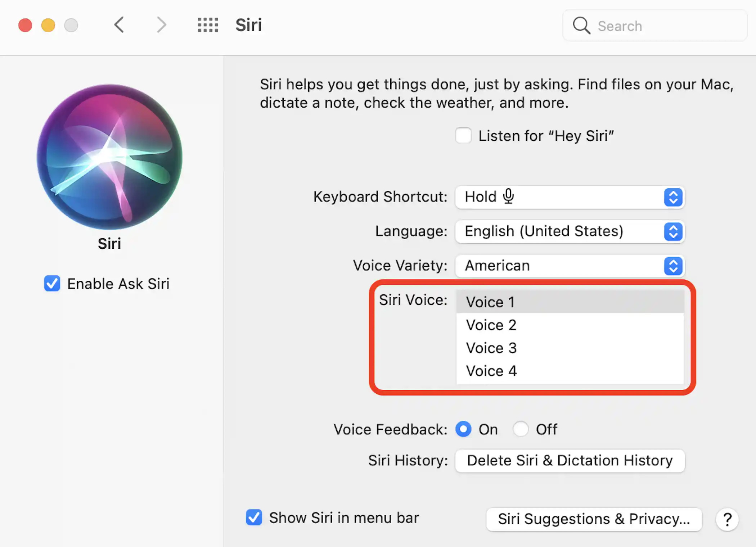Click the Siri orb icon
This screenshot has width=756, height=547.
pos(109,157)
